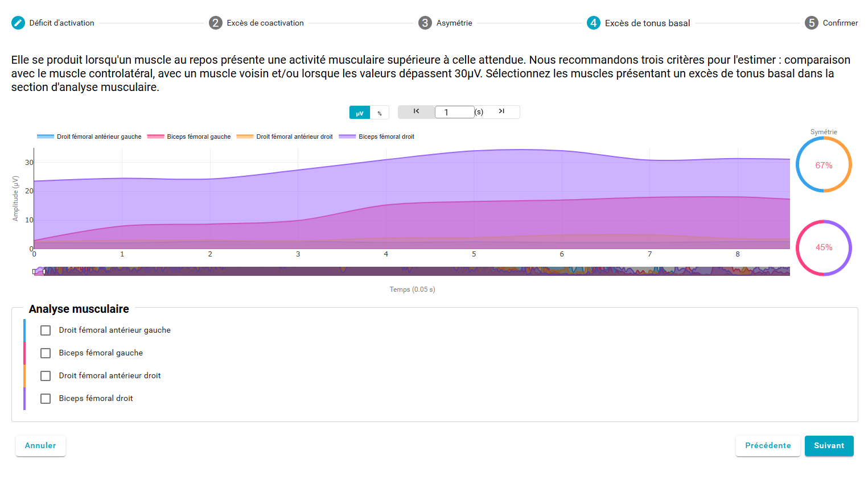868x484 pixels.
Task: Toggle Droit fémoral antérieur gauche legend series
Action: (x=89, y=136)
